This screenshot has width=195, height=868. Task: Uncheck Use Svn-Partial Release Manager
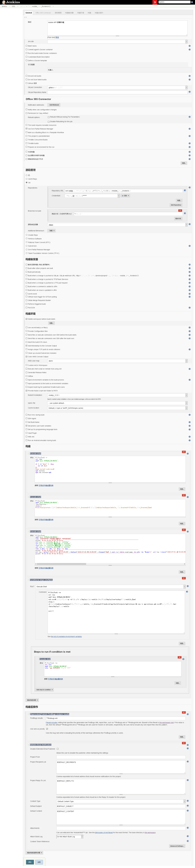coord(27,129)
